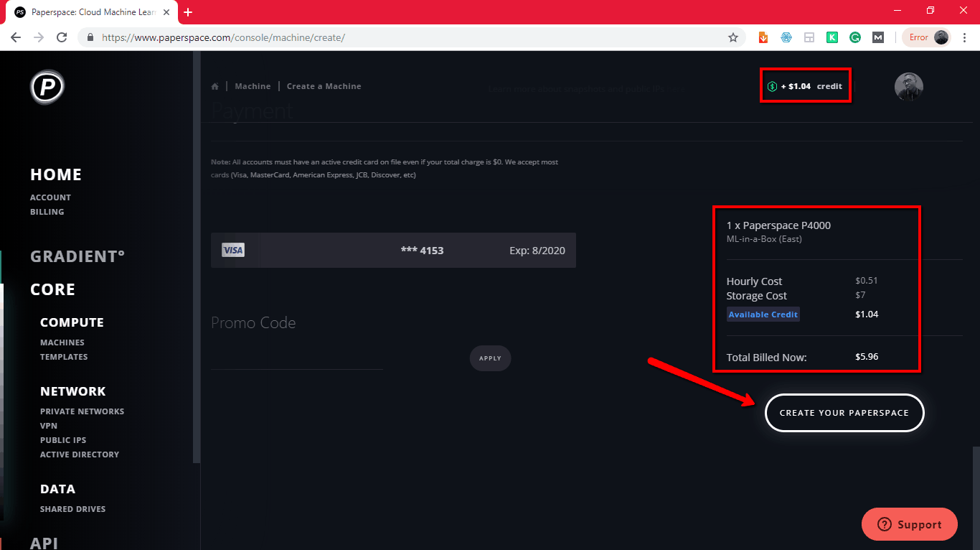
Task: Click the green Grammarly G extension icon
Action: point(855,37)
